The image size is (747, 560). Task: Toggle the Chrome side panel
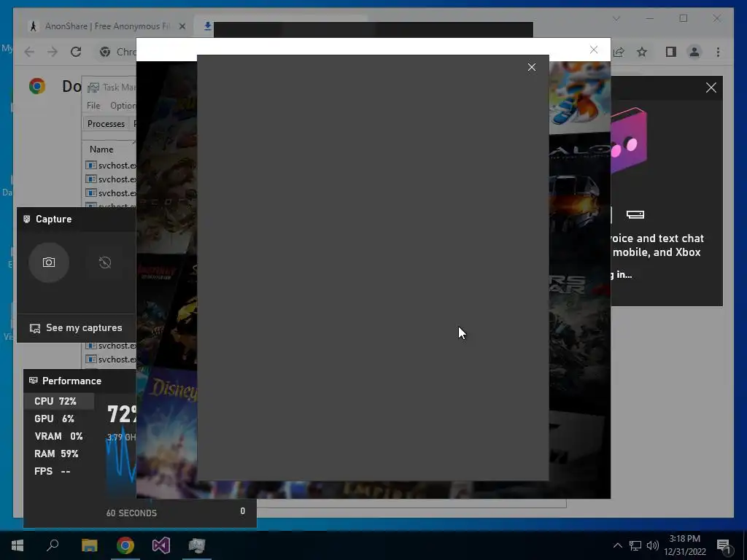[671, 52]
